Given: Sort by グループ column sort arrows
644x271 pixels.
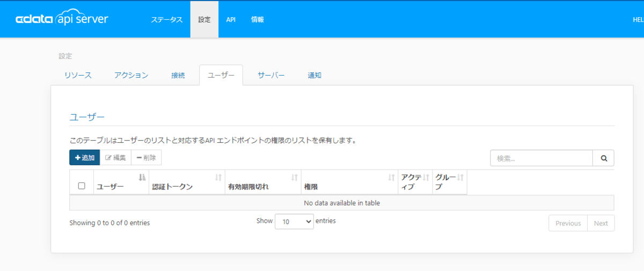Looking at the screenshot, I should [x=460, y=177].
